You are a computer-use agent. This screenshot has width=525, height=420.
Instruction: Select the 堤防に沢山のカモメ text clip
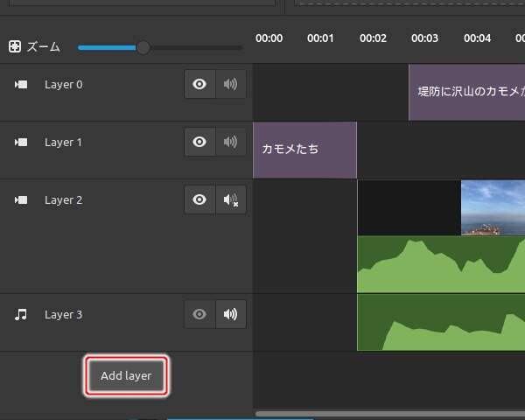(x=466, y=92)
